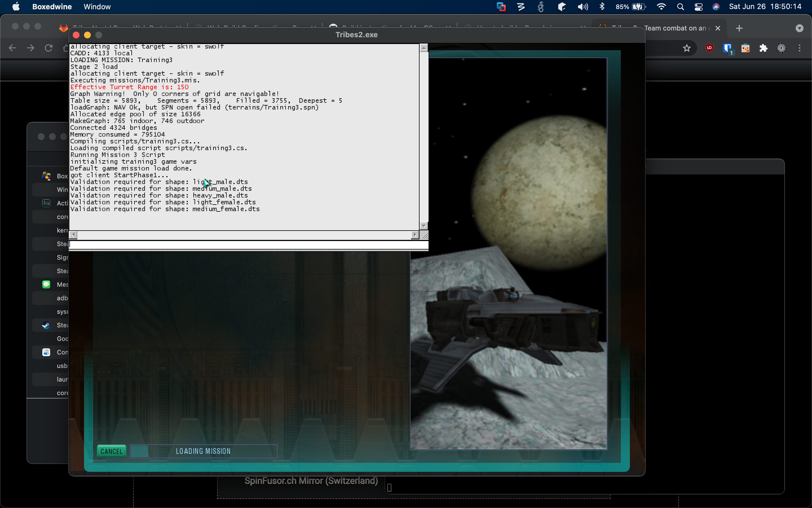Image resolution: width=812 pixels, height=508 pixels.
Task: Open the screen-sharing icon in menu bar
Action: tap(501, 7)
